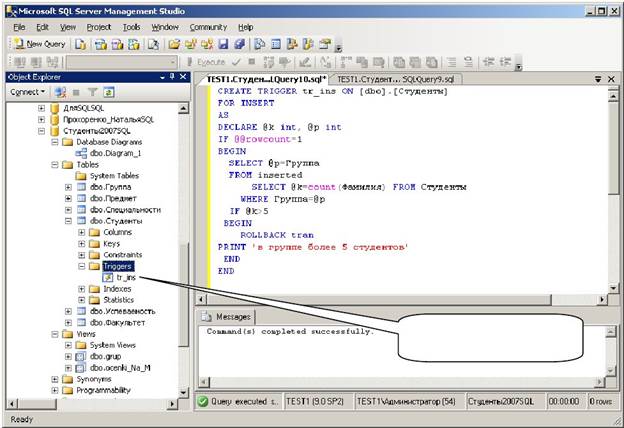Click the Stop icon in Object Explorer toolbar

click(x=76, y=92)
